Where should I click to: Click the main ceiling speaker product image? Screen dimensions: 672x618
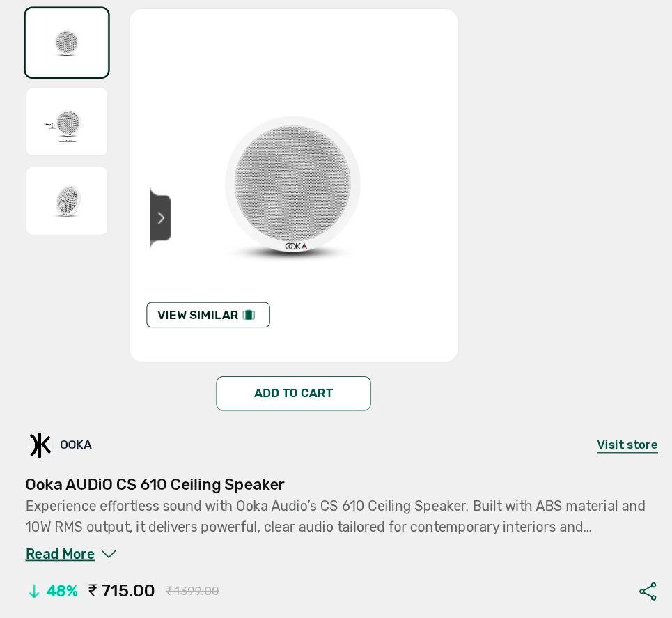pos(293,185)
